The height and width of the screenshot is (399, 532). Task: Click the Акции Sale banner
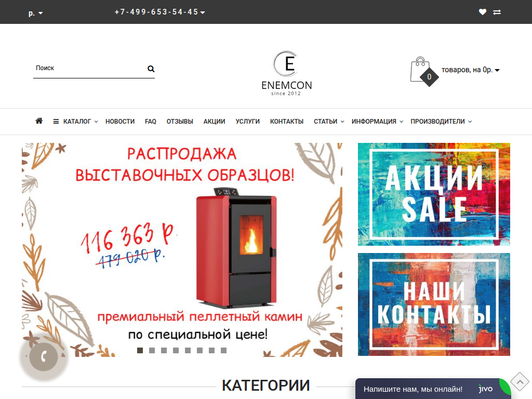point(434,194)
